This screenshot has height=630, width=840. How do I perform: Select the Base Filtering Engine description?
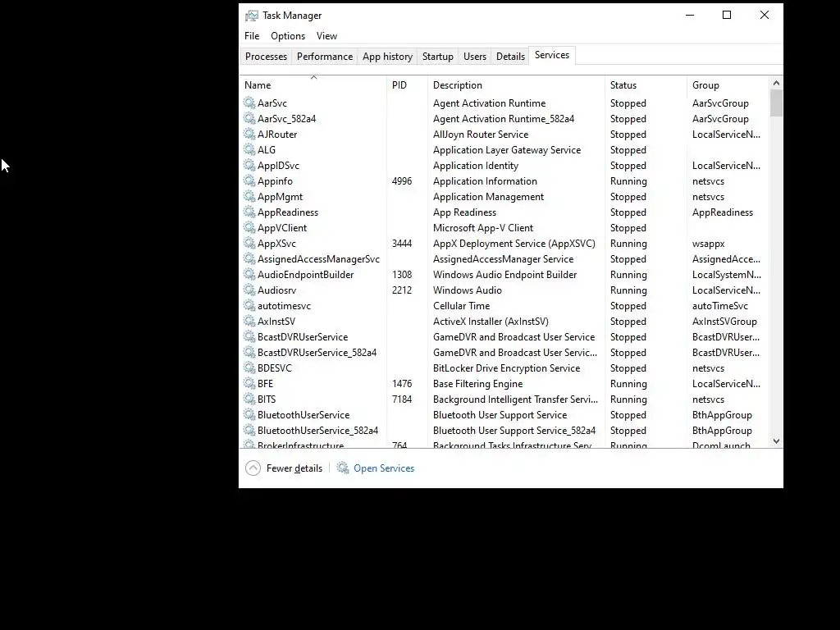click(x=478, y=384)
